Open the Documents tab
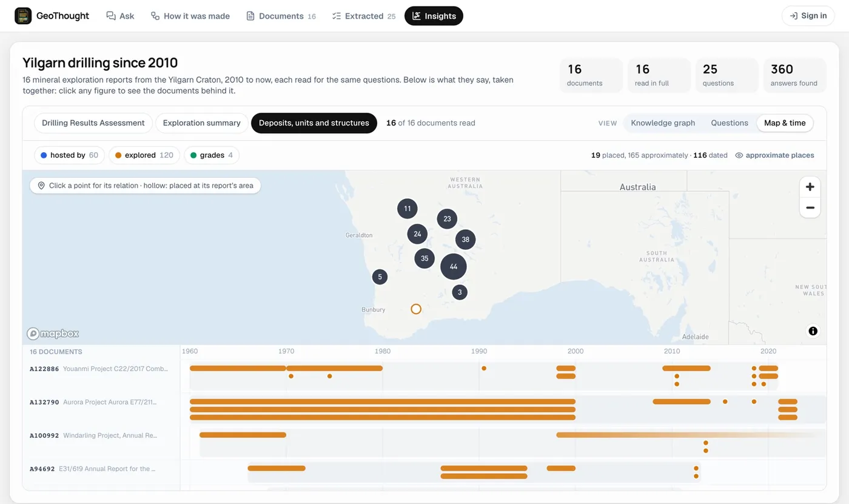 (x=281, y=16)
